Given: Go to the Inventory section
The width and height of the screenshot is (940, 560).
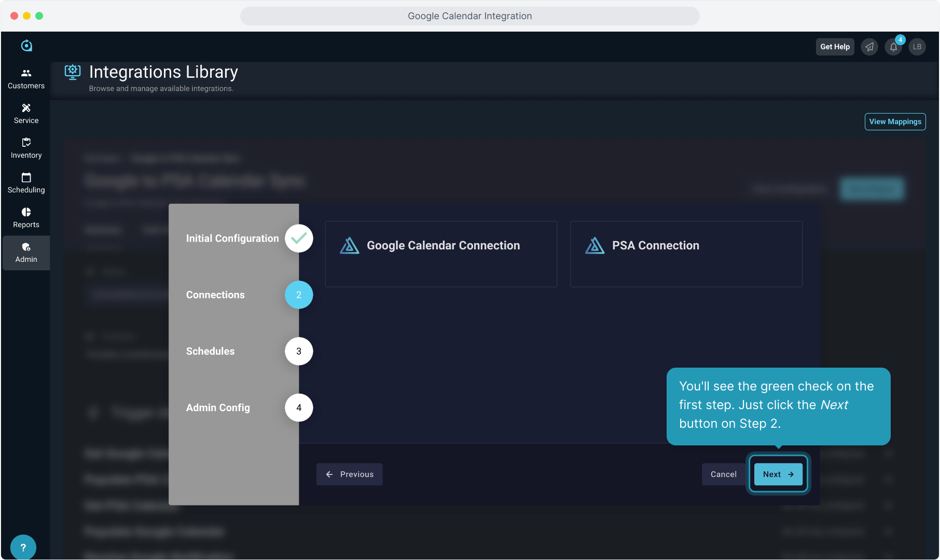Looking at the screenshot, I should 26,148.
